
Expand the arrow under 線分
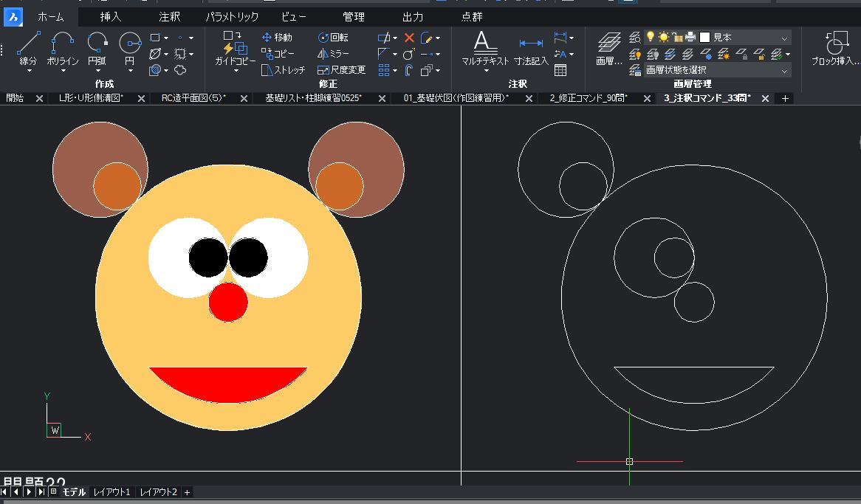29,72
